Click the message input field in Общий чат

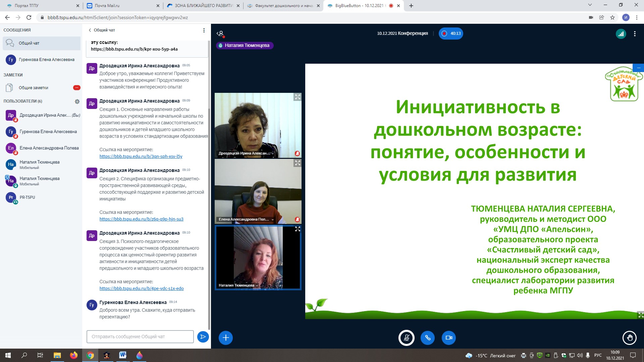(x=140, y=337)
